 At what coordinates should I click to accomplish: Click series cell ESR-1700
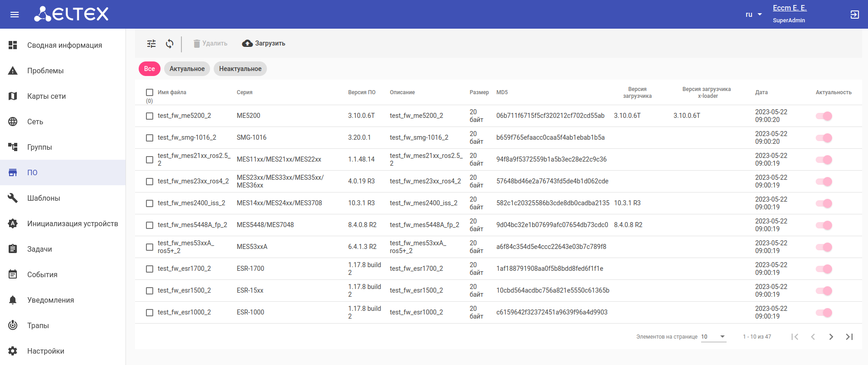(x=251, y=269)
